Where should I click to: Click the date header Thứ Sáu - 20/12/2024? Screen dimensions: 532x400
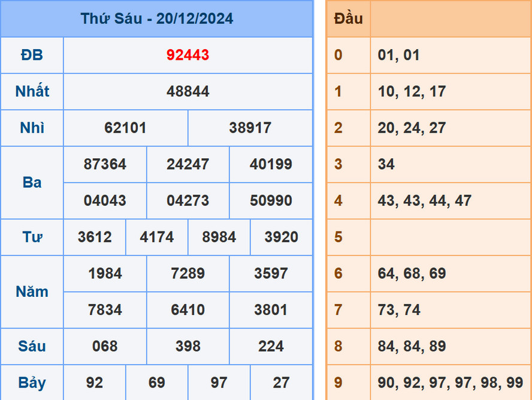157,19
